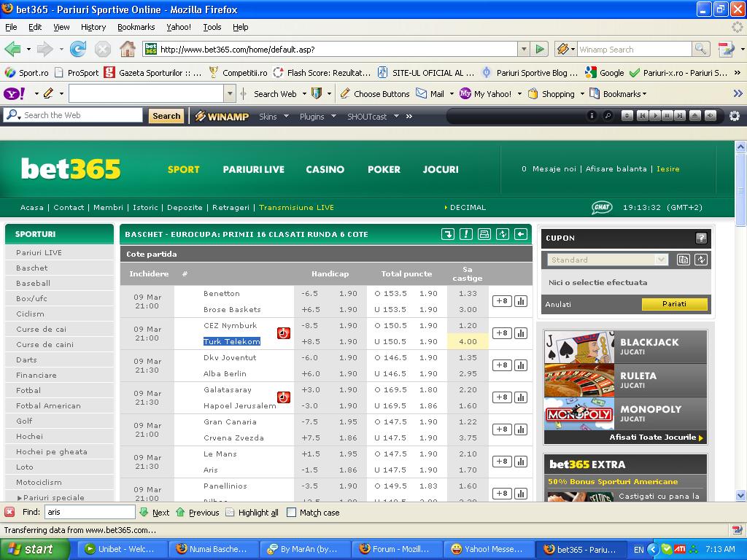The width and height of the screenshot is (747, 560).
Task: Switch to the CASINO tab
Action: tap(325, 169)
